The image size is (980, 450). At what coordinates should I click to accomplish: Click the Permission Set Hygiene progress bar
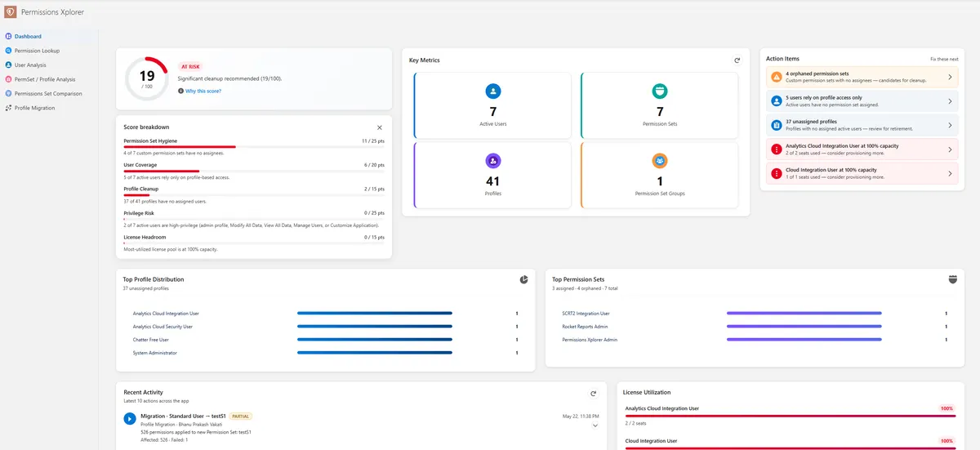coord(254,147)
